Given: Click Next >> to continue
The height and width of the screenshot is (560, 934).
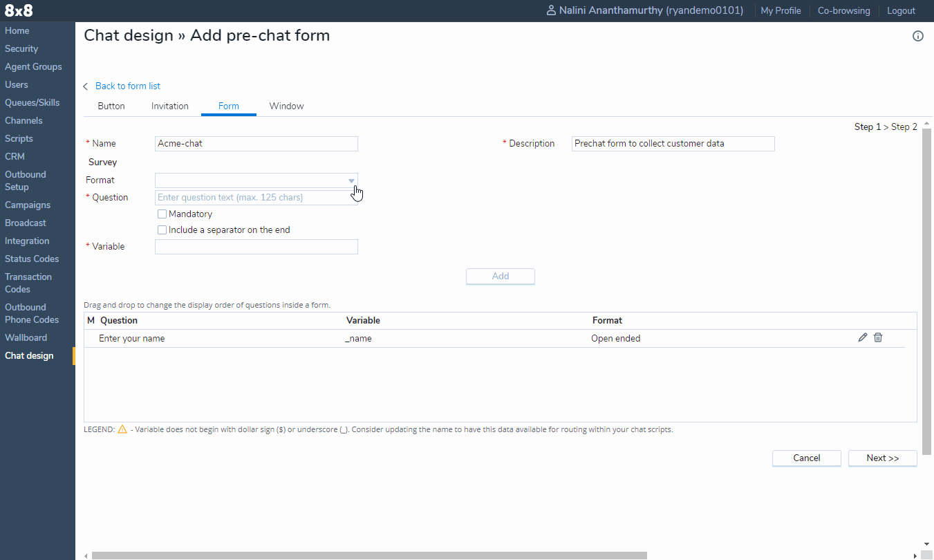Looking at the screenshot, I should coord(883,458).
